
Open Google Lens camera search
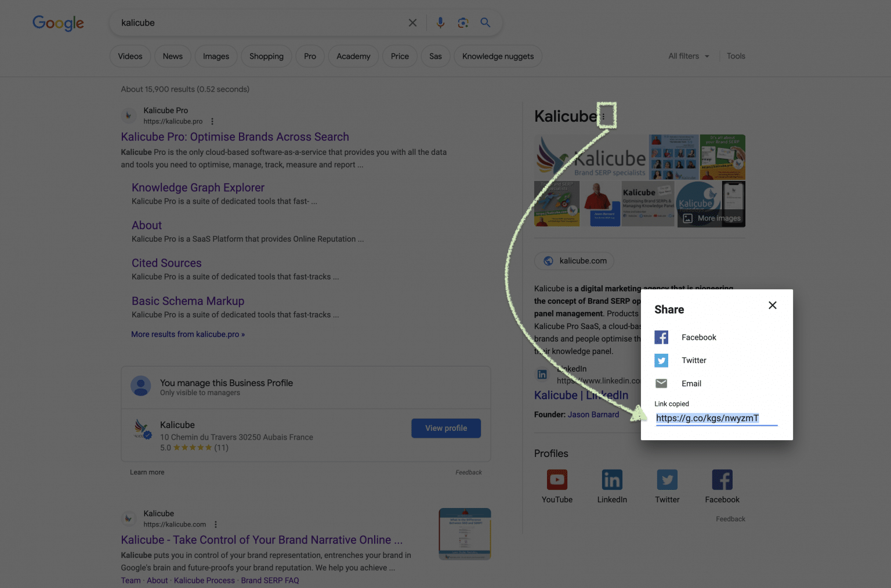click(463, 23)
